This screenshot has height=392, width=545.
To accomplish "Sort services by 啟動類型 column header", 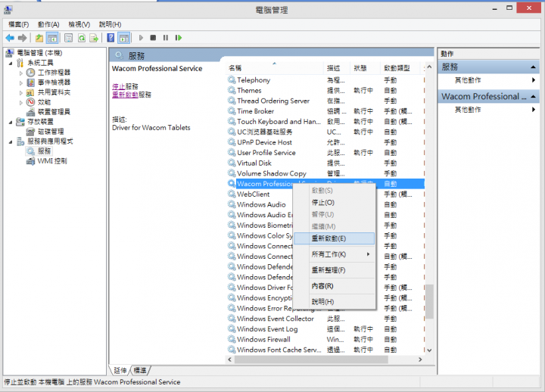I will (x=400, y=68).
